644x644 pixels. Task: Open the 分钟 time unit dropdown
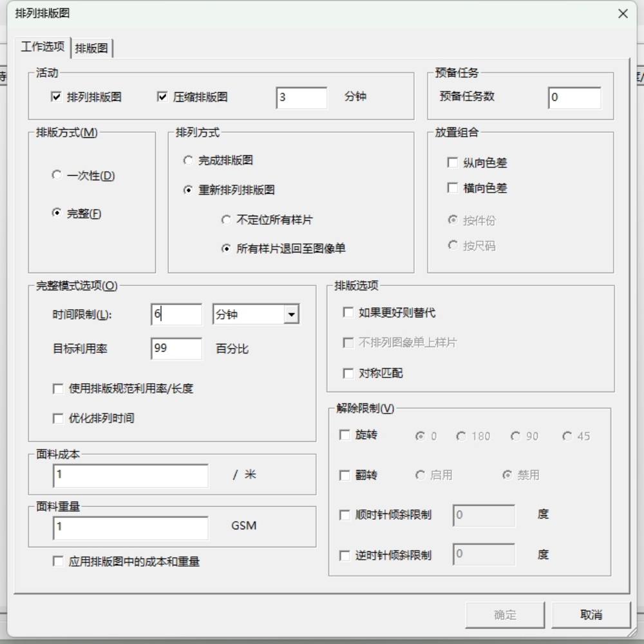pyautogui.click(x=291, y=315)
